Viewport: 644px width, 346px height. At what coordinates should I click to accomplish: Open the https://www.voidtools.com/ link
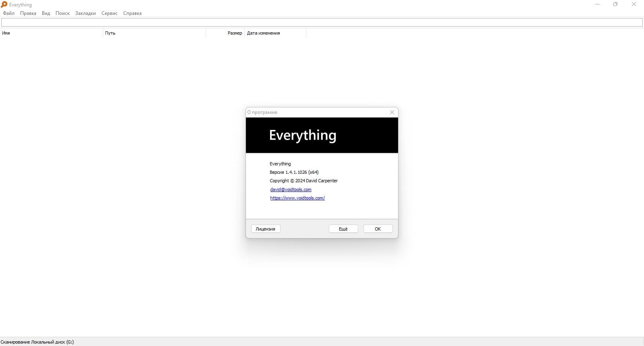click(x=297, y=198)
